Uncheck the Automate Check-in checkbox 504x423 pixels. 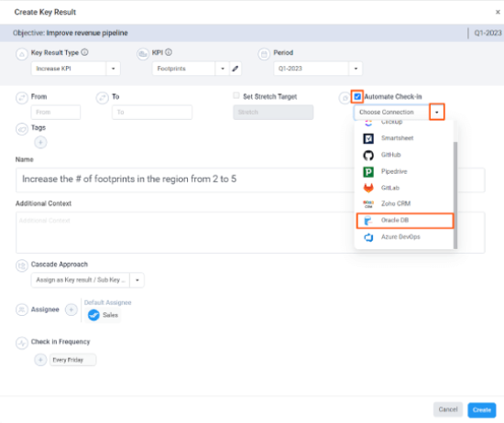pos(357,96)
